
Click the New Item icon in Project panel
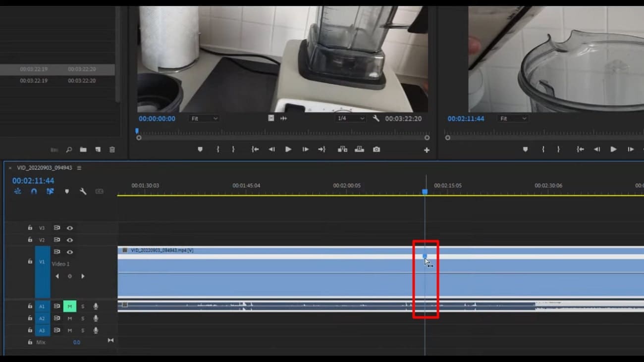pyautogui.click(x=98, y=150)
